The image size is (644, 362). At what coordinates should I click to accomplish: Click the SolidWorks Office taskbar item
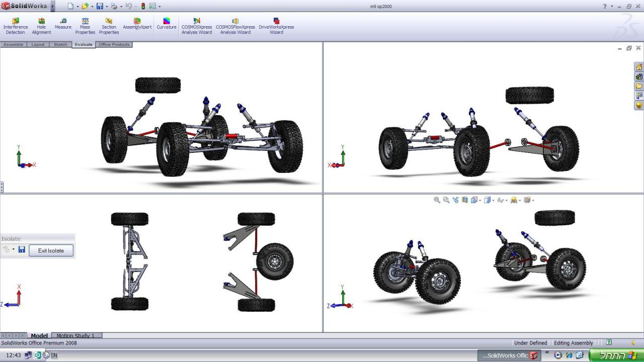point(508,355)
